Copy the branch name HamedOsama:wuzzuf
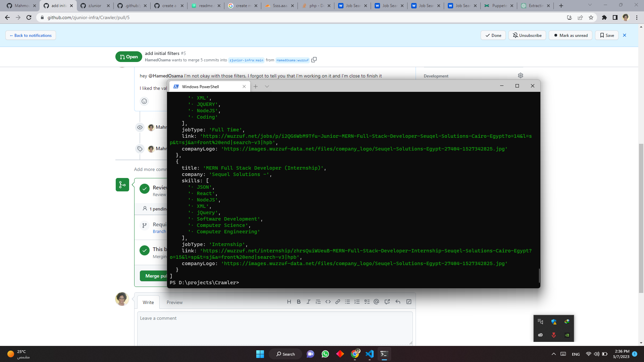The height and width of the screenshot is (362, 644). click(314, 60)
